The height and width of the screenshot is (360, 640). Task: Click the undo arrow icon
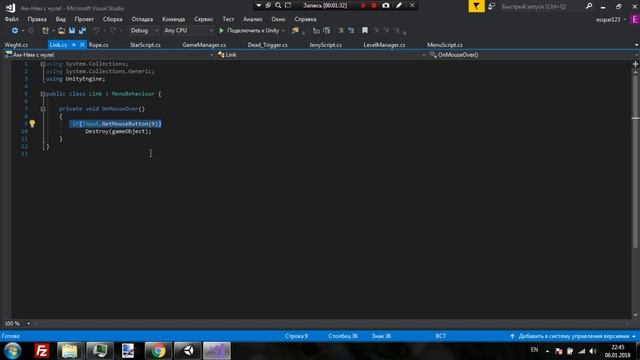pyautogui.click(x=96, y=31)
